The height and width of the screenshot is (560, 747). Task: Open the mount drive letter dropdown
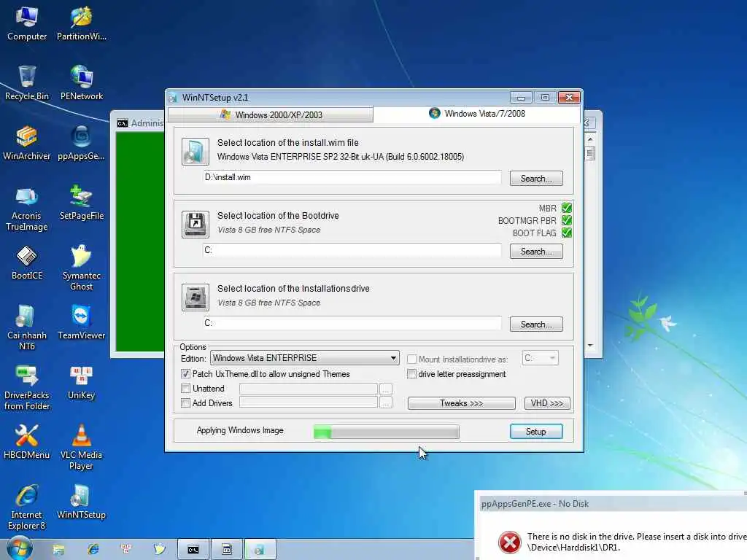tap(541, 357)
